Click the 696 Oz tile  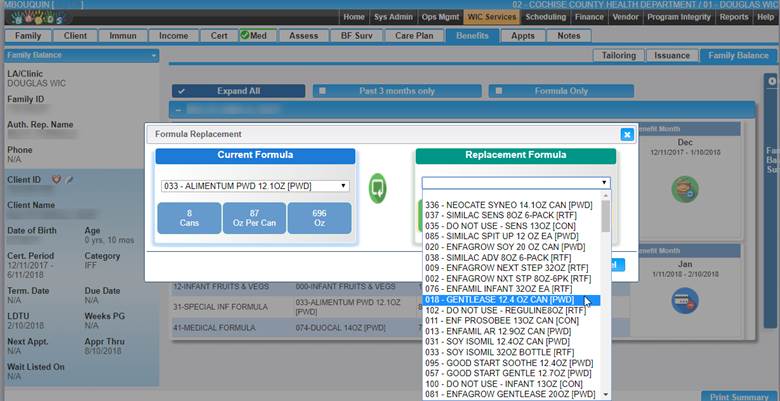pos(319,218)
